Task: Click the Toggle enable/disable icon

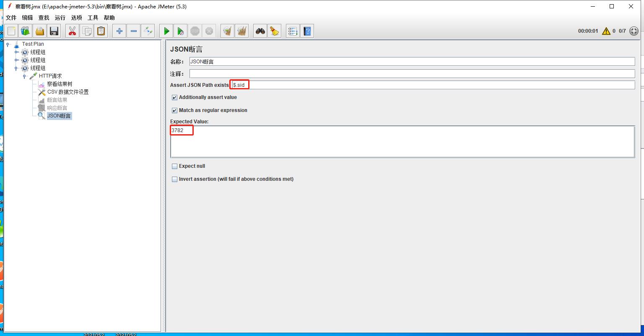Action: [x=148, y=31]
